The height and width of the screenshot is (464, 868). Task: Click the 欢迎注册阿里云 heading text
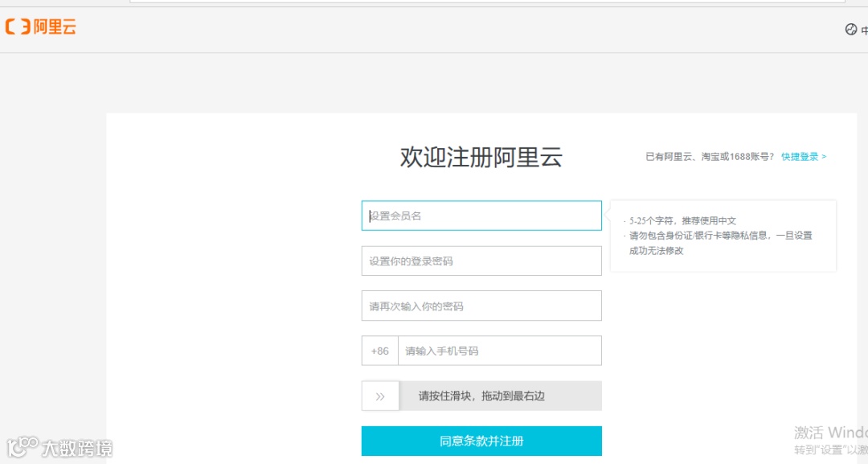481,158
